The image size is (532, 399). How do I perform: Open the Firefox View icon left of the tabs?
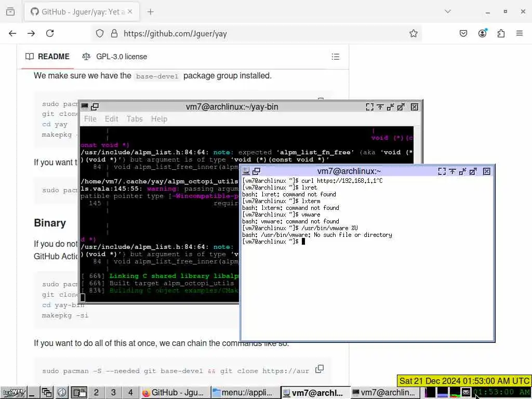pos(10,12)
